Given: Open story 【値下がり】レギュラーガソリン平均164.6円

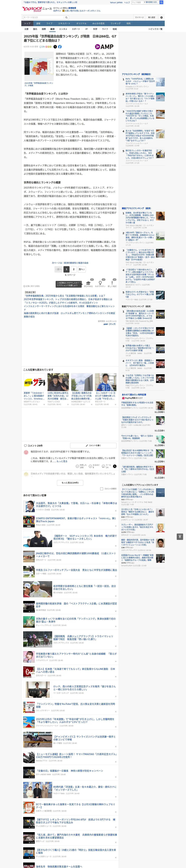Looking at the screenshot, I should 76,821.
